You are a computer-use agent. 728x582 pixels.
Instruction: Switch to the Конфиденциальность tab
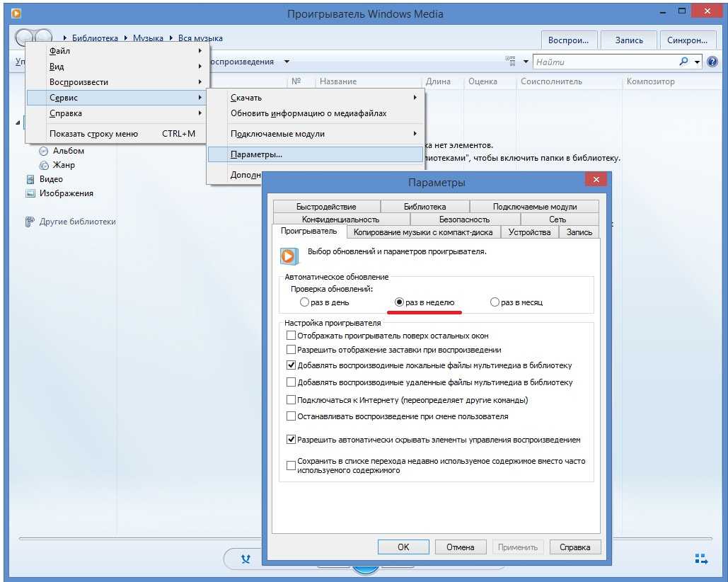click(x=340, y=219)
